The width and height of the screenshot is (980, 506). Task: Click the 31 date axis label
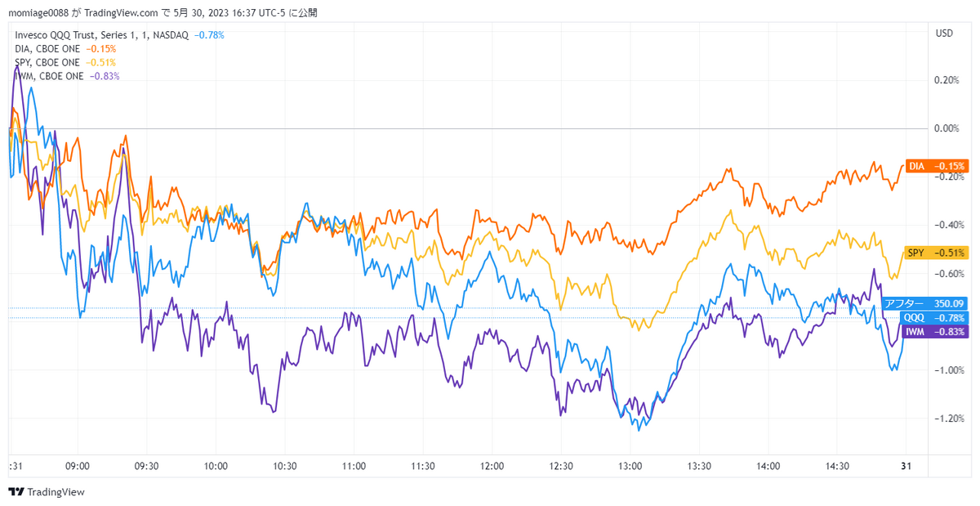906,466
